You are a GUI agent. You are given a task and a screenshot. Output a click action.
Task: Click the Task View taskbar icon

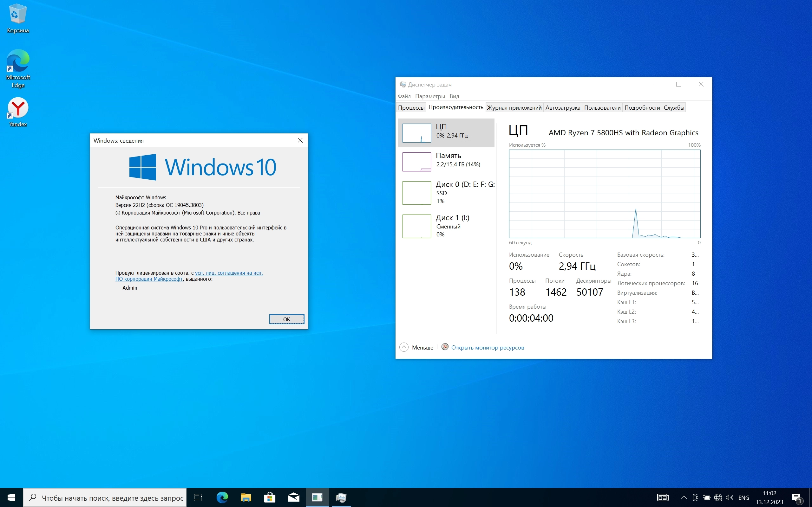pos(198,497)
